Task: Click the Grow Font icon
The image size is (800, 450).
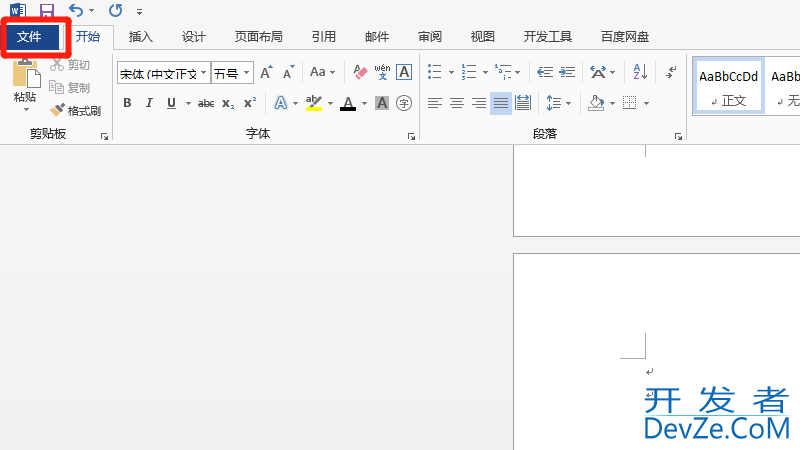Action: [266, 72]
